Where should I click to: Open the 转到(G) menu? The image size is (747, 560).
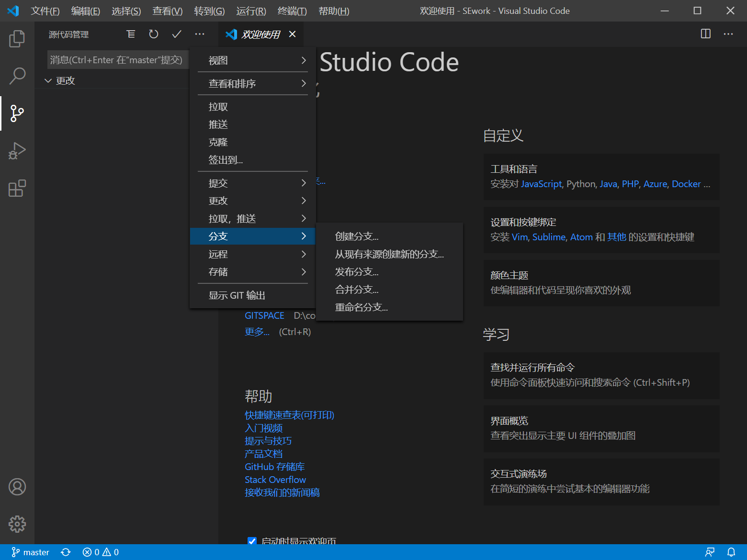pyautogui.click(x=209, y=11)
